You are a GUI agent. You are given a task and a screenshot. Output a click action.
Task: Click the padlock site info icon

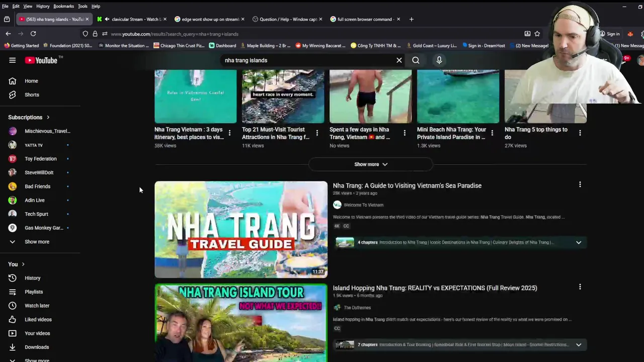pos(95,34)
